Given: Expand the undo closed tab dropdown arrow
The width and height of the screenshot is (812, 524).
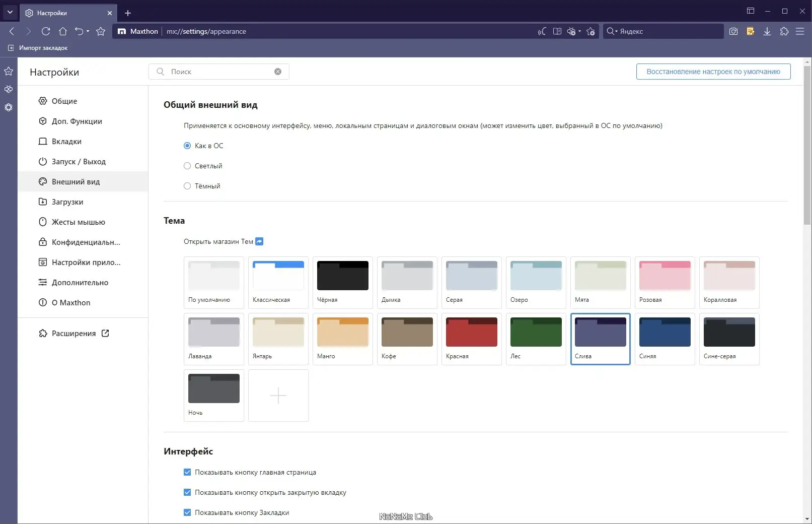Looking at the screenshot, I should (x=88, y=31).
